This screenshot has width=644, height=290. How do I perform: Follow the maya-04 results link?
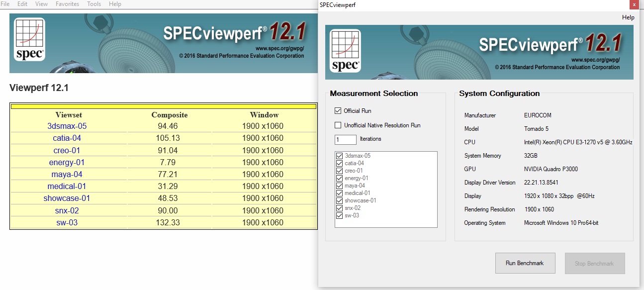click(x=67, y=175)
